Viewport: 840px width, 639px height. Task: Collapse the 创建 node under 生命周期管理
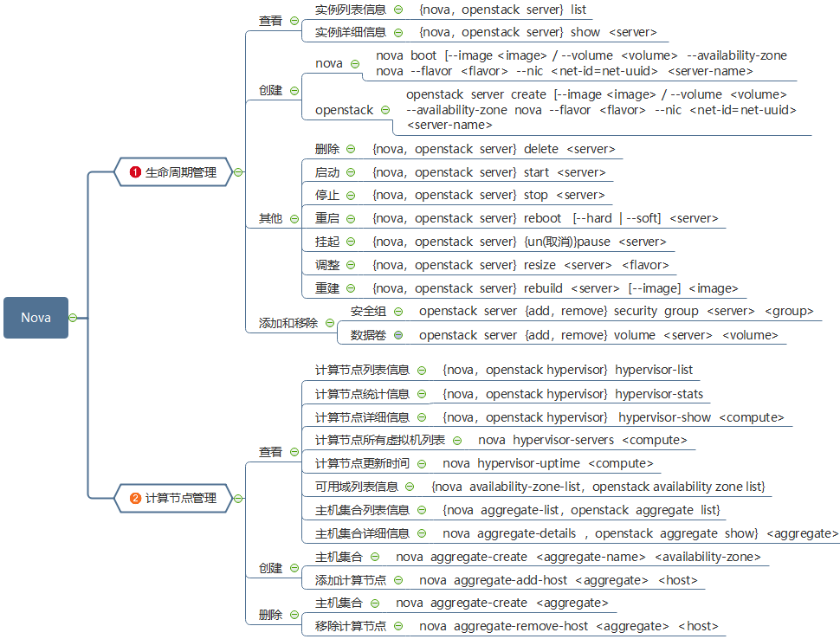(294, 90)
